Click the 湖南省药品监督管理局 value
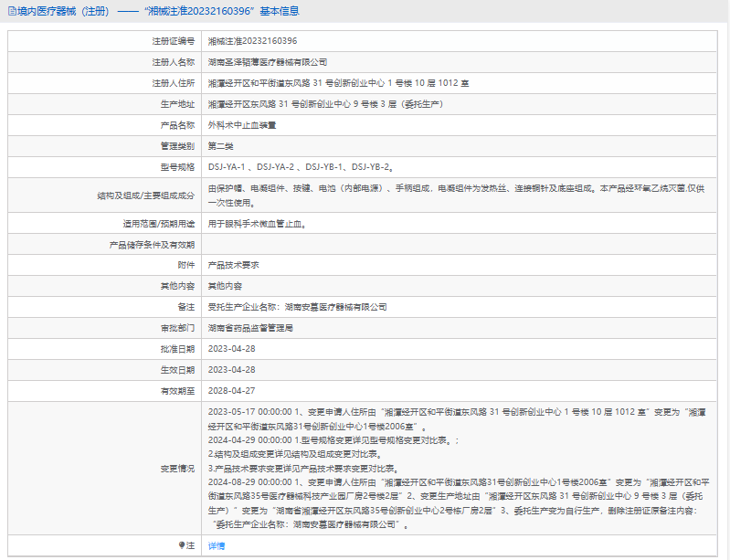The width and height of the screenshot is (730, 560). click(x=250, y=328)
